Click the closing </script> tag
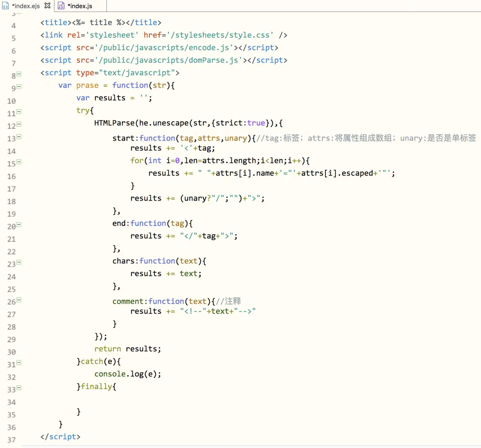The width and height of the screenshot is (481, 448). pos(61,437)
